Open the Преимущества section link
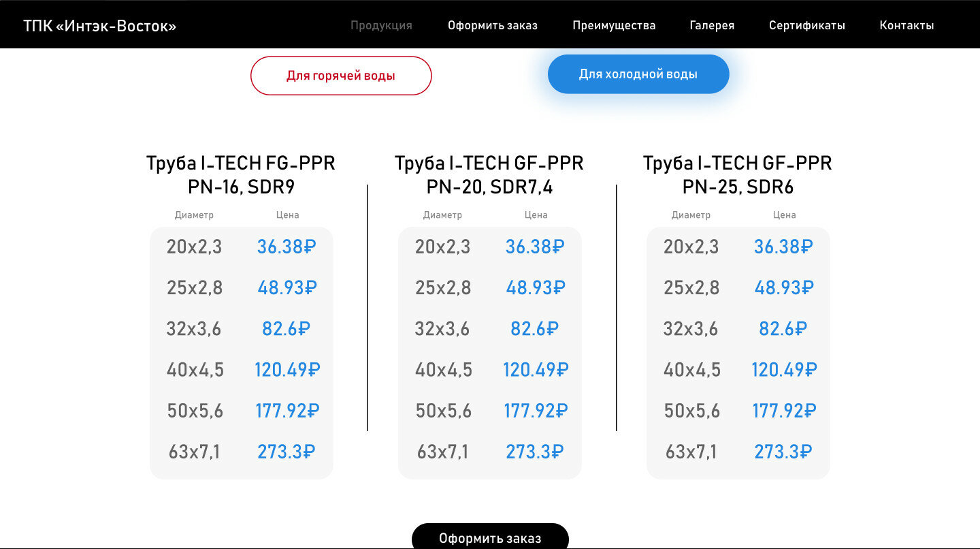Viewport: 980px width, 549px height. pos(614,26)
